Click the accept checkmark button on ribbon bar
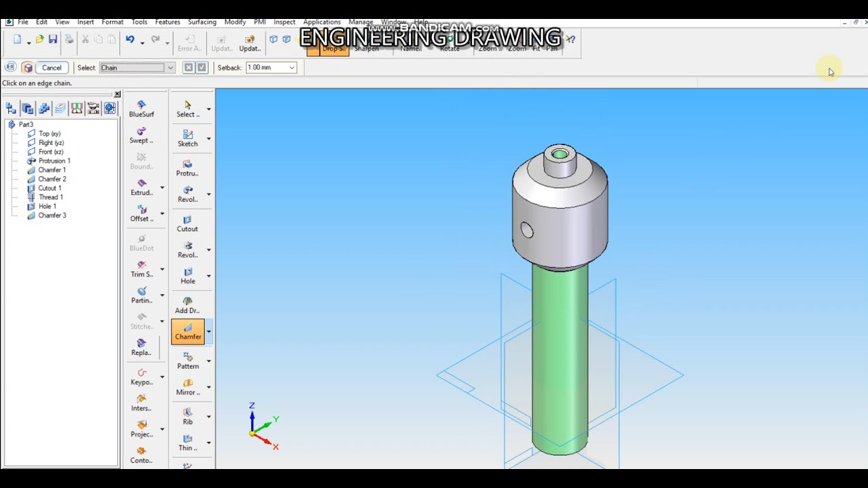868x488 pixels. click(x=201, y=67)
